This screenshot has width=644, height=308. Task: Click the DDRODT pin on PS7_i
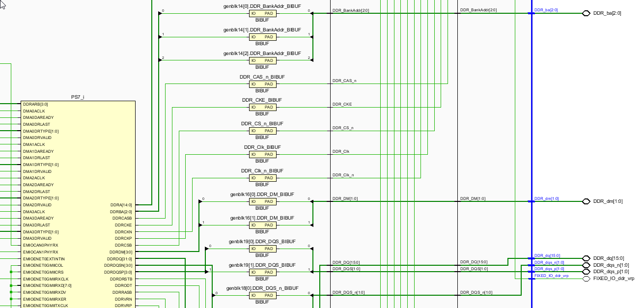pyautogui.click(x=124, y=285)
